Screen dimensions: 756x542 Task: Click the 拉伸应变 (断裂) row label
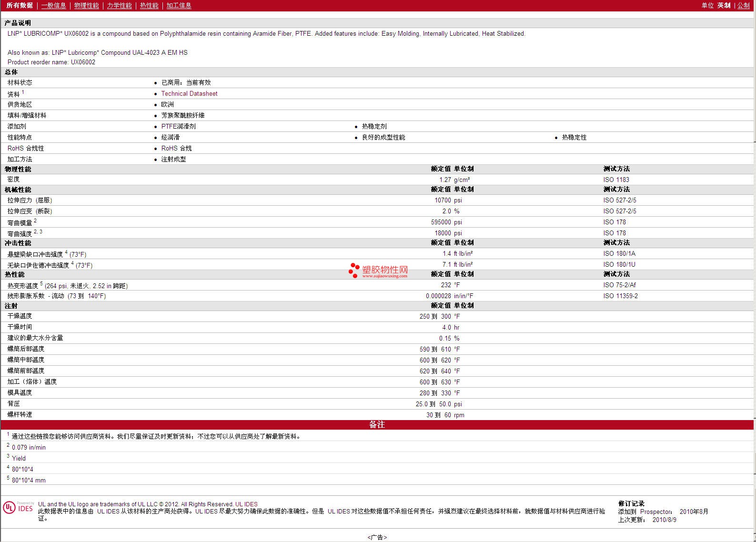point(30,211)
